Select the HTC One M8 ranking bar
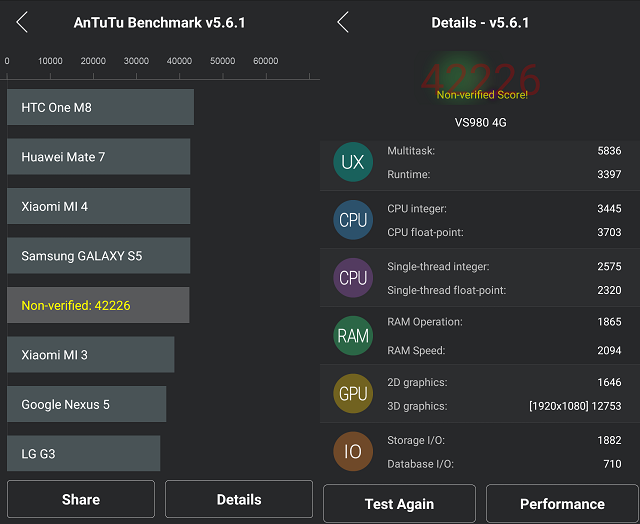 pyautogui.click(x=100, y=107)
